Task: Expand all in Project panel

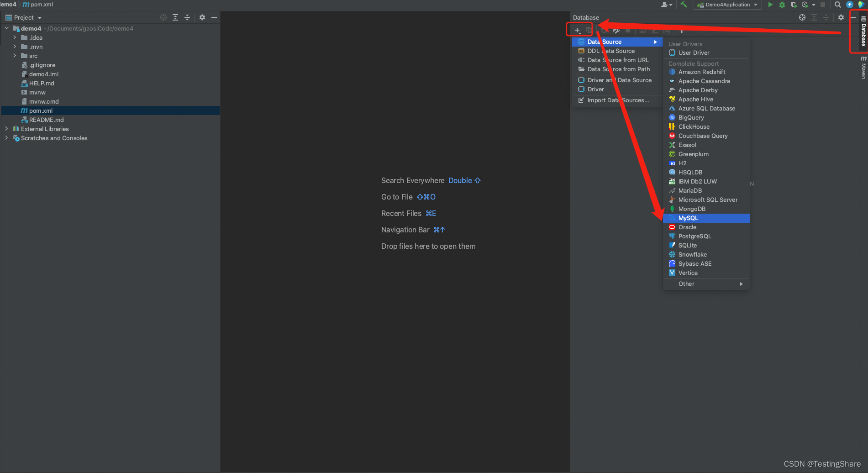Action: tap(175, 17)
